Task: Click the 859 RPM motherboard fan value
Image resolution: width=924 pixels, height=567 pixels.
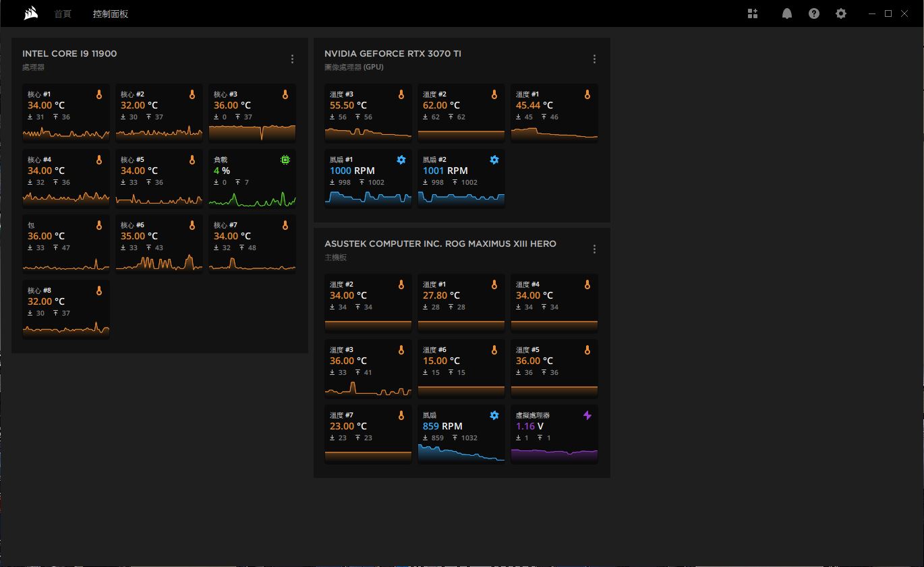Action: coord(442,426)
